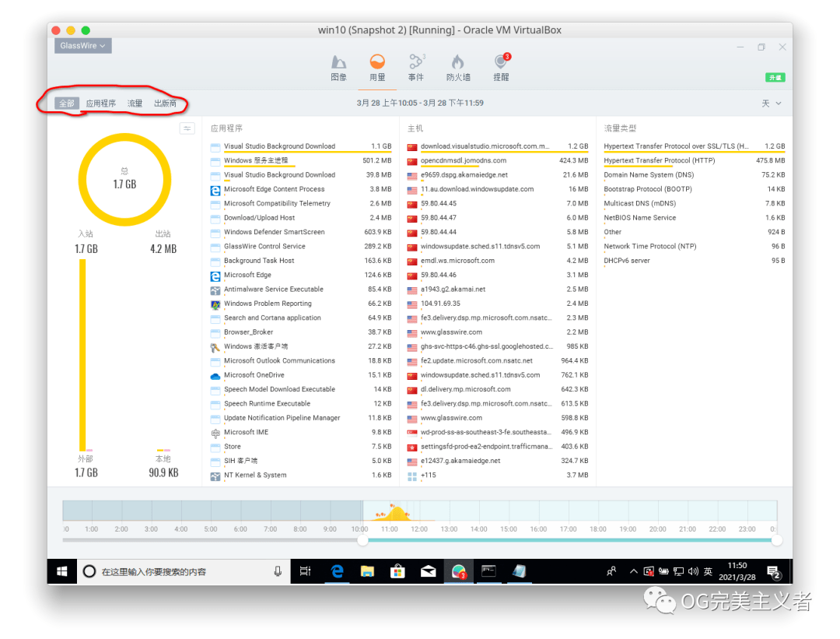Click the 1.7 GB total donut chart
The height and width of the screenshot is (639, 840).
pyautogui.click(x=124, y=179)
